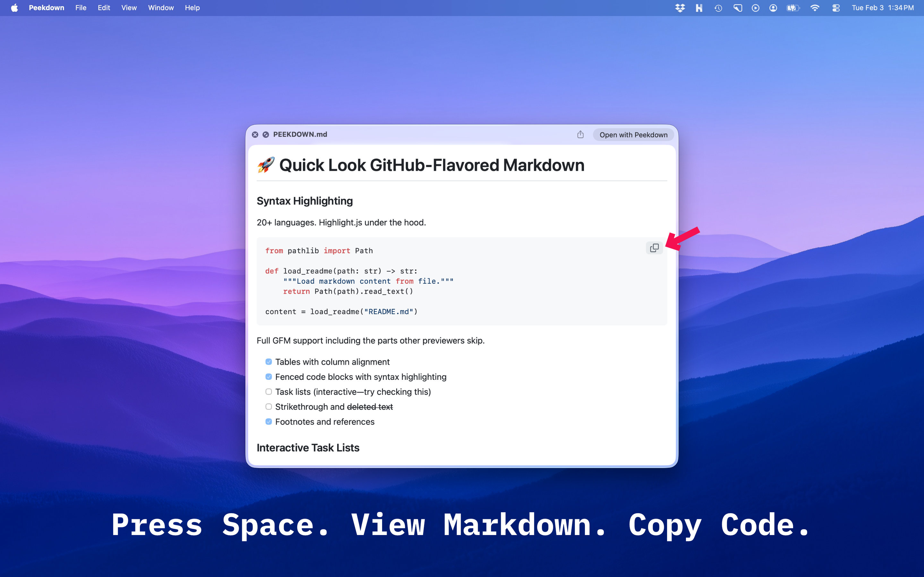Image resolution: width=924 pixels, height=577 pixels.
Task: Open the Apple menu
Action: pos(14,8)
